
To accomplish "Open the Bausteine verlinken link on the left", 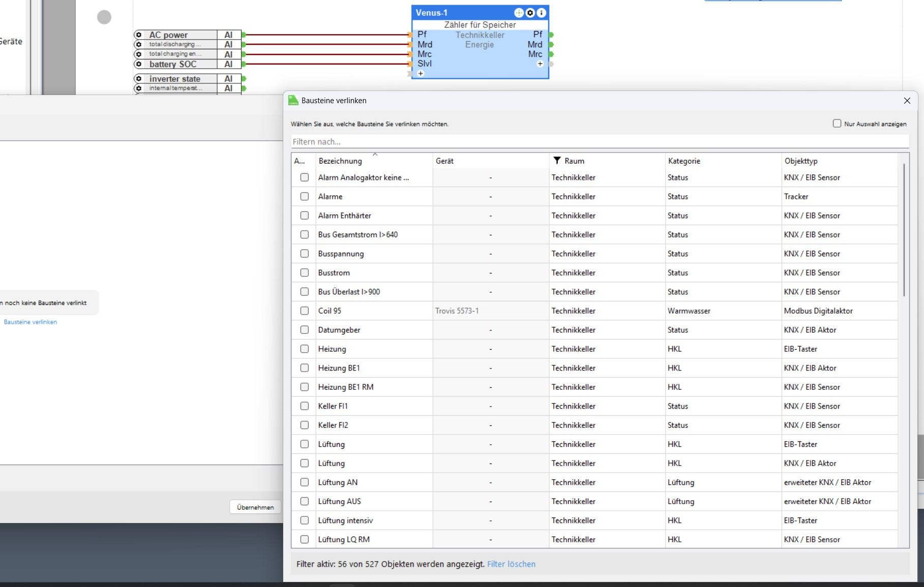I will pos(31,322).
